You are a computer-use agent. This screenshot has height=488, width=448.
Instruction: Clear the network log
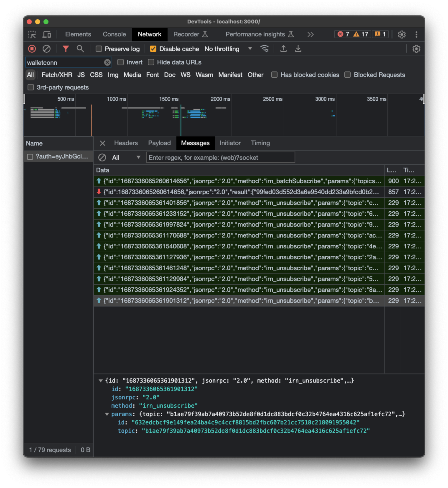[x=47, y=49]
